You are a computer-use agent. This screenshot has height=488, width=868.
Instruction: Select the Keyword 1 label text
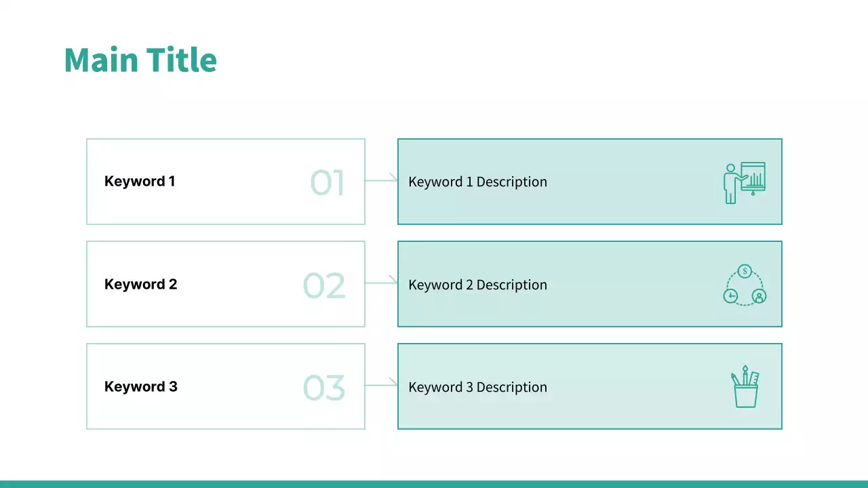tap(140, 182)
